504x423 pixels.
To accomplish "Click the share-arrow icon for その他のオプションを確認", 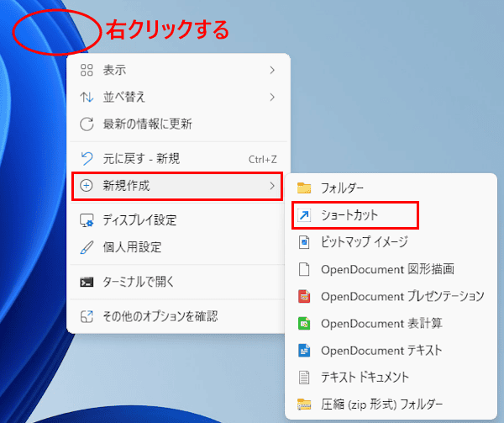I will (x=87, y=316).
